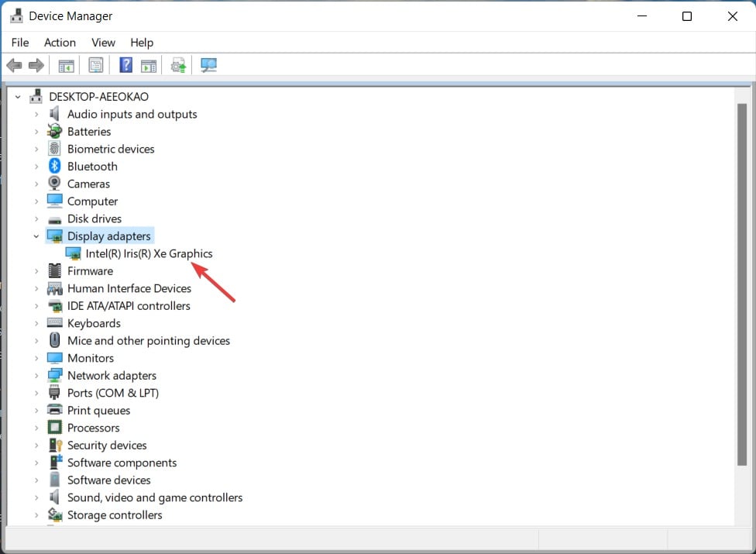Image resolution: width=756 pixels, height=554 pixels.
Task: Select the Monitors label
Action: 91,358
